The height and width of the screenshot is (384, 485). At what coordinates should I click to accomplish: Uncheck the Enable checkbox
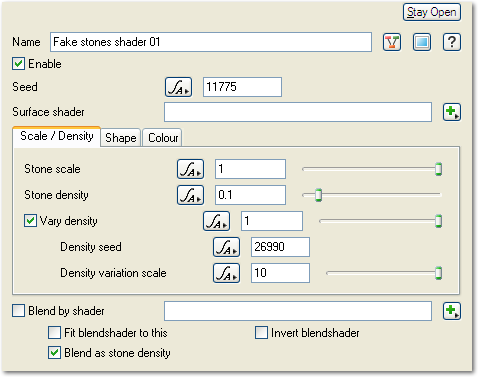(x=19, y=64)
